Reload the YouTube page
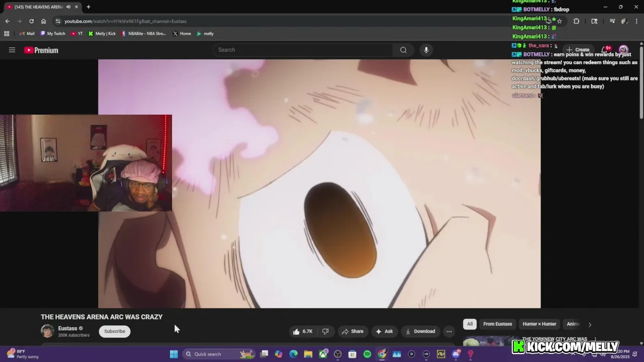The width and height of the screenshot is (644, 362). (x=31, y=21)
